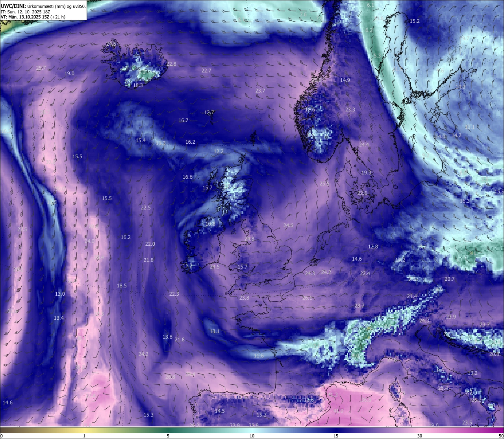Click the 13.2 value over Italy

[x=472, y=373]
